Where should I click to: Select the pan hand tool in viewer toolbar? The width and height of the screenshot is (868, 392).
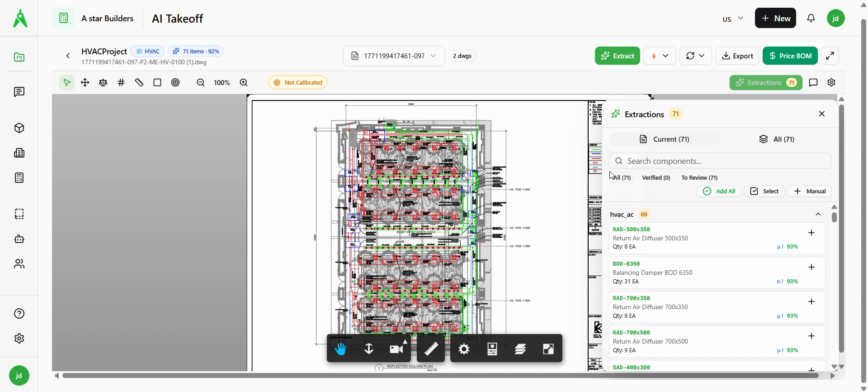[x=340, y=349]
